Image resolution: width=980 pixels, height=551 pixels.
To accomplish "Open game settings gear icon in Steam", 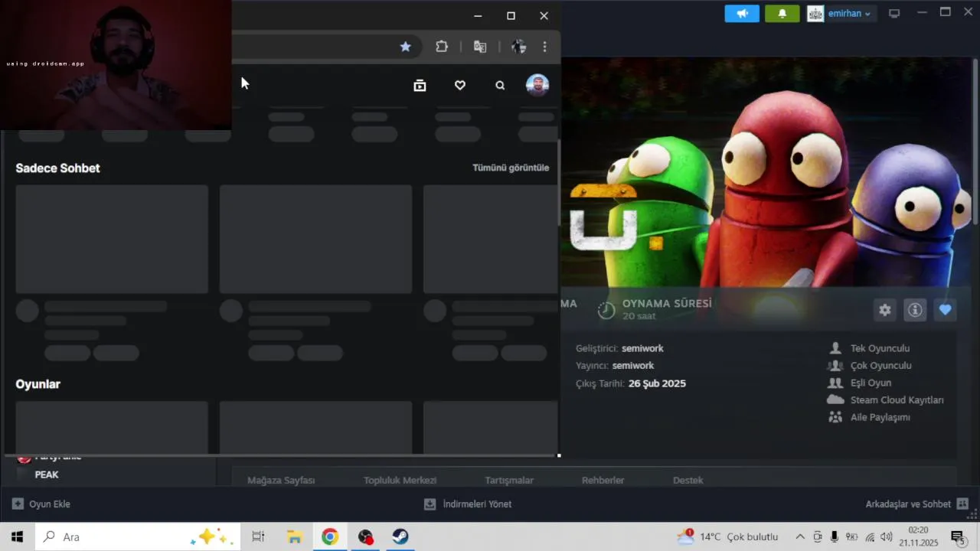I will [x=885, y=310].
